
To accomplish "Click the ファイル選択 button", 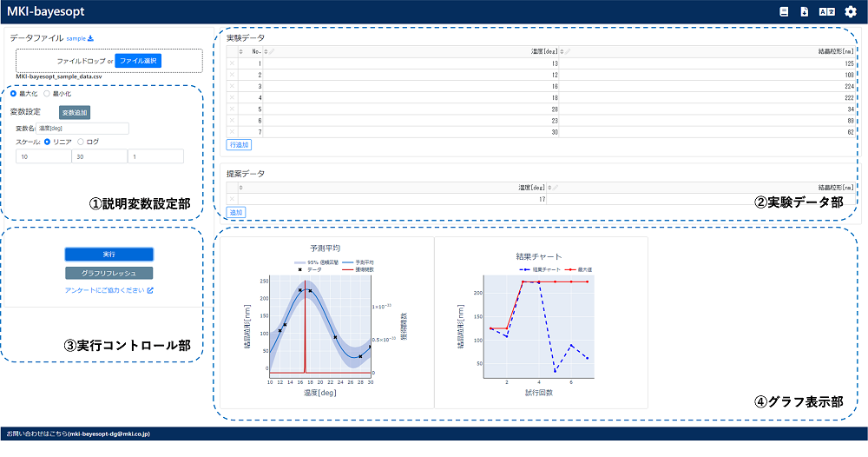I will (x=138, y=61).
